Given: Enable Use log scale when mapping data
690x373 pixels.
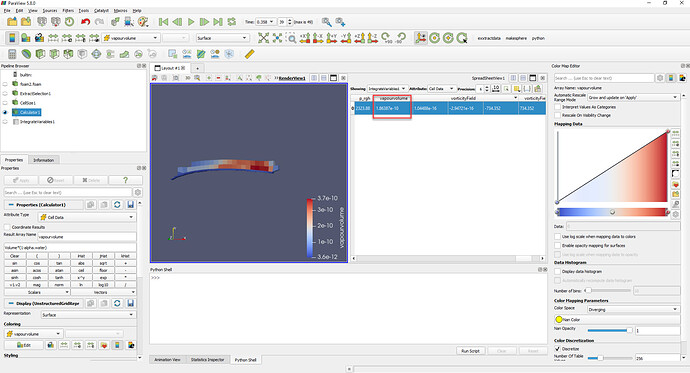Looking at the screenshot, I should pyautogui.click(x=558, y=237).
